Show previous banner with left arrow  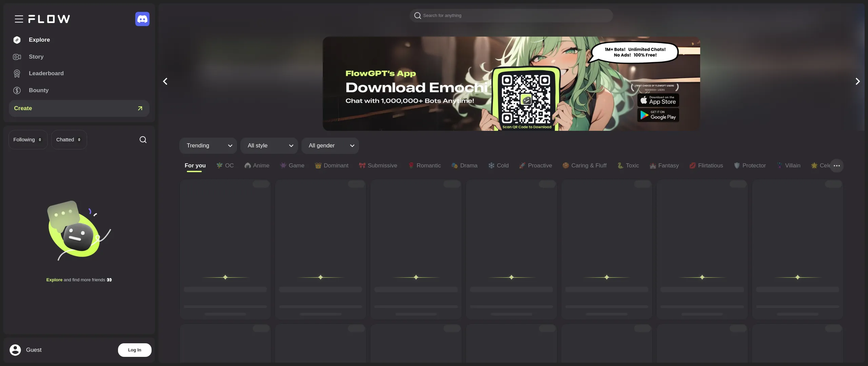165,81
